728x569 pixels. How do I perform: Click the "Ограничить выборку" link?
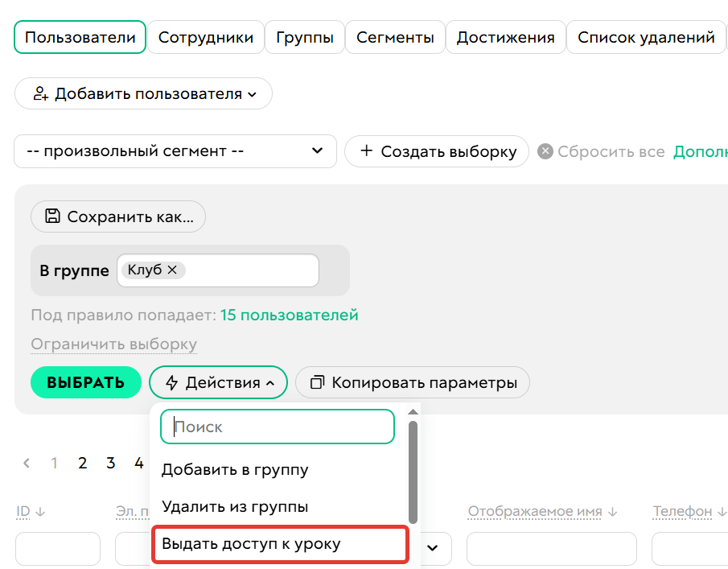pyautogui.click(x=113, y=344)
